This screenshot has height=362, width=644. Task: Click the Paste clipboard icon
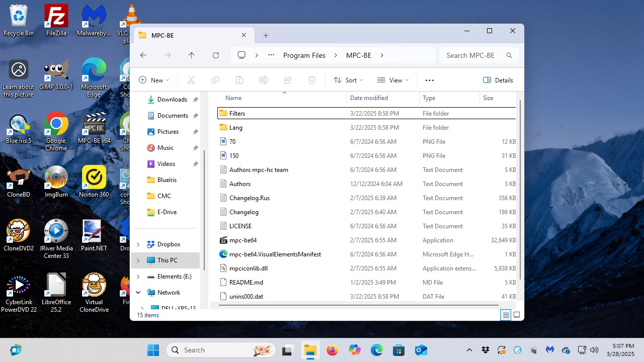click(239, 80)
